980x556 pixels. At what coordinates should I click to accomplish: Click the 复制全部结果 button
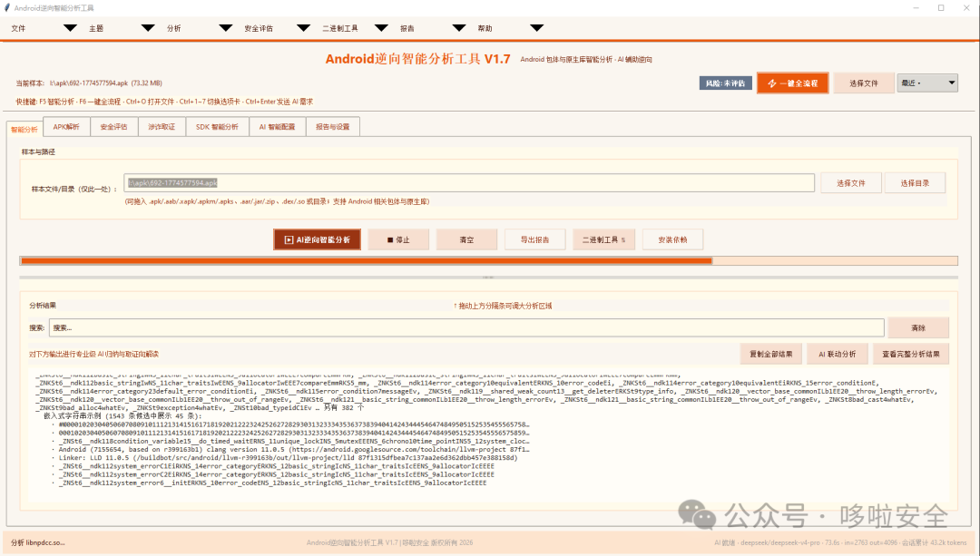[770, 355]
